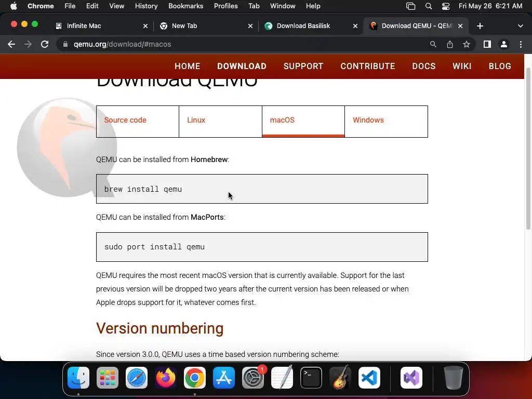Open the View menu

116,6
